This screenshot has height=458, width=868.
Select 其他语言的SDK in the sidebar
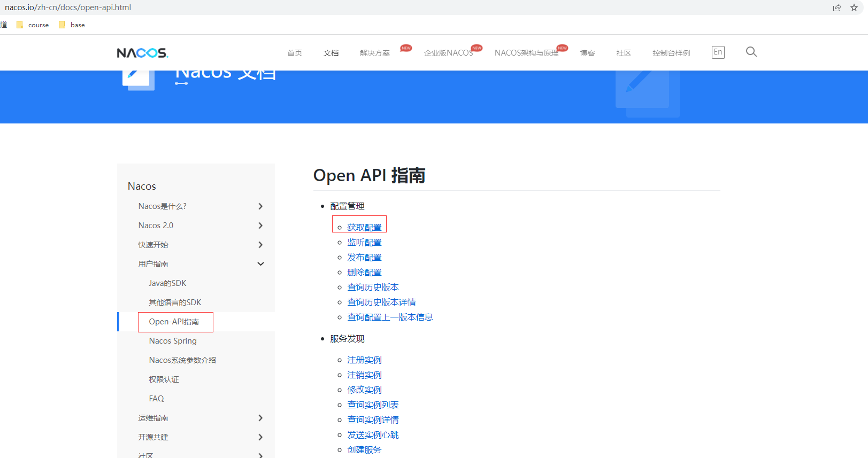tap(175, 302)
